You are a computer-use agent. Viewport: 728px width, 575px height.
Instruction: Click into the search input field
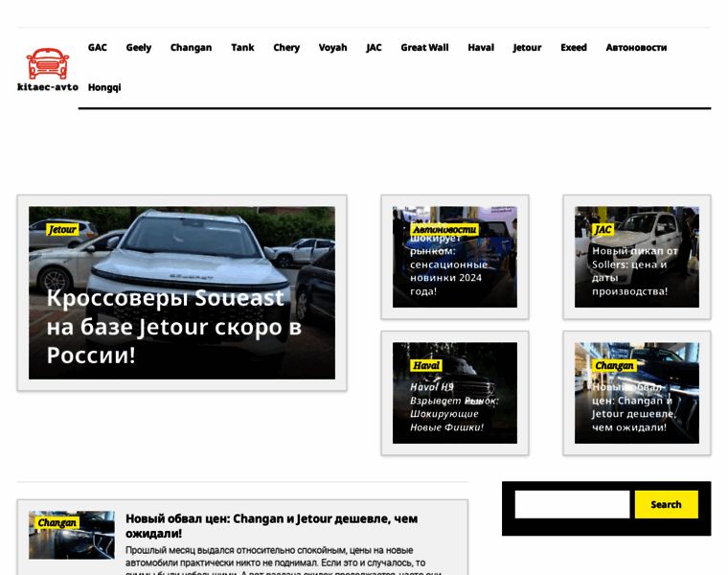click(572, 504)
